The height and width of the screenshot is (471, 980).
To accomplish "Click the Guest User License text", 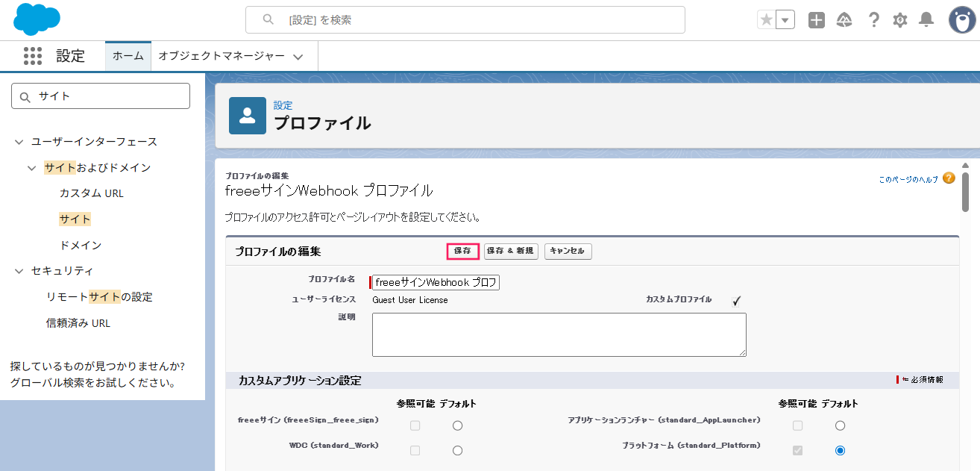I will click(x=410, y=300).
